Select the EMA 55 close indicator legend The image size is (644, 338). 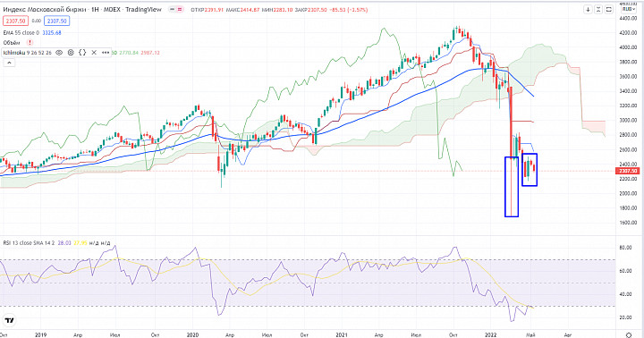click(x=21, y=33)
